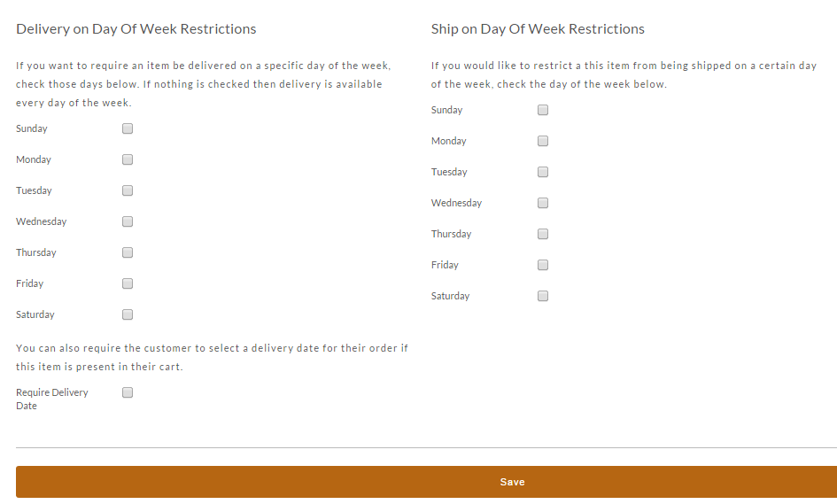837x504 pixels.
Task: Click the Delivery on Day Of Week Restrictions heading
Action: click(136, 29)
